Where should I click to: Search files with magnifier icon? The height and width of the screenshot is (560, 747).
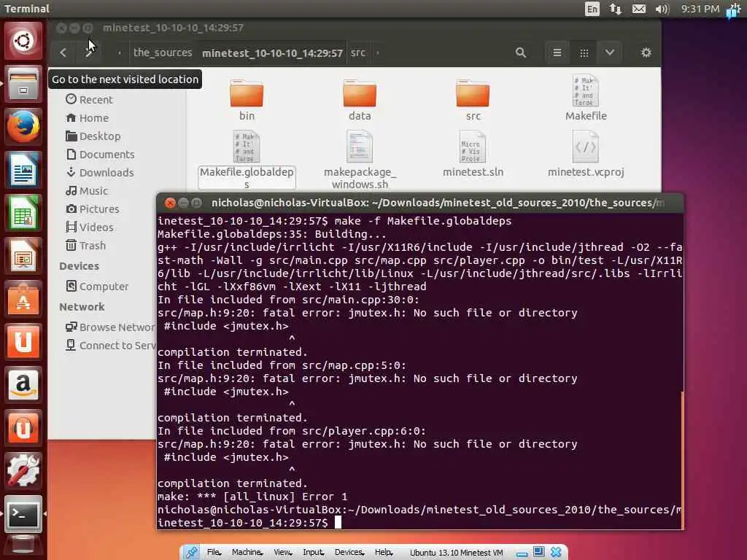click(521, 52)
